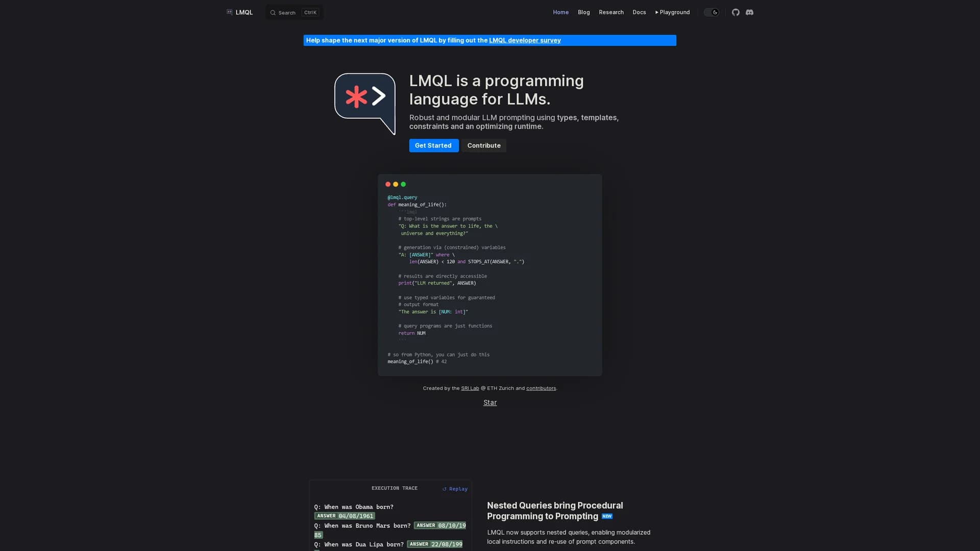Click the NEW badge beside Nested Queries
The height and width of the screenshot is (551, 980).
[x=607, y=516]
